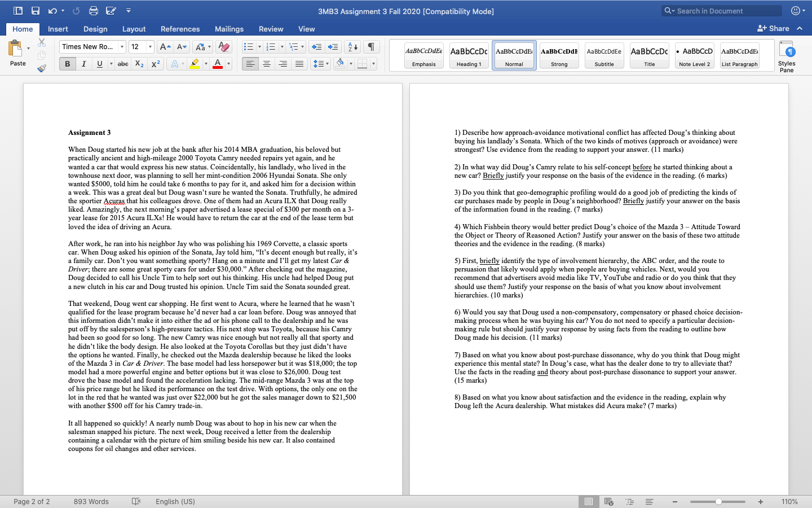Open the sidebar navigation pane icon
This screenshot has width=812, height=508.
[x=18, y=11]
